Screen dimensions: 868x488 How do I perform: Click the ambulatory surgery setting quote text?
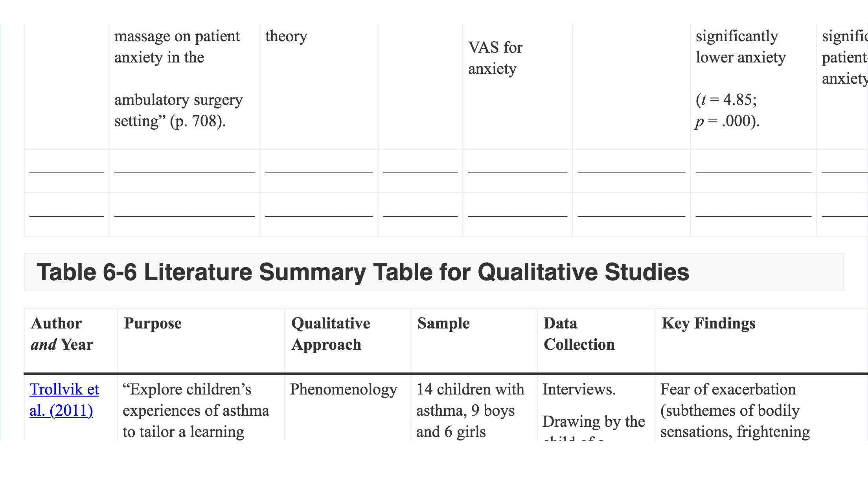pyautogui.click(x=178, y=110)
